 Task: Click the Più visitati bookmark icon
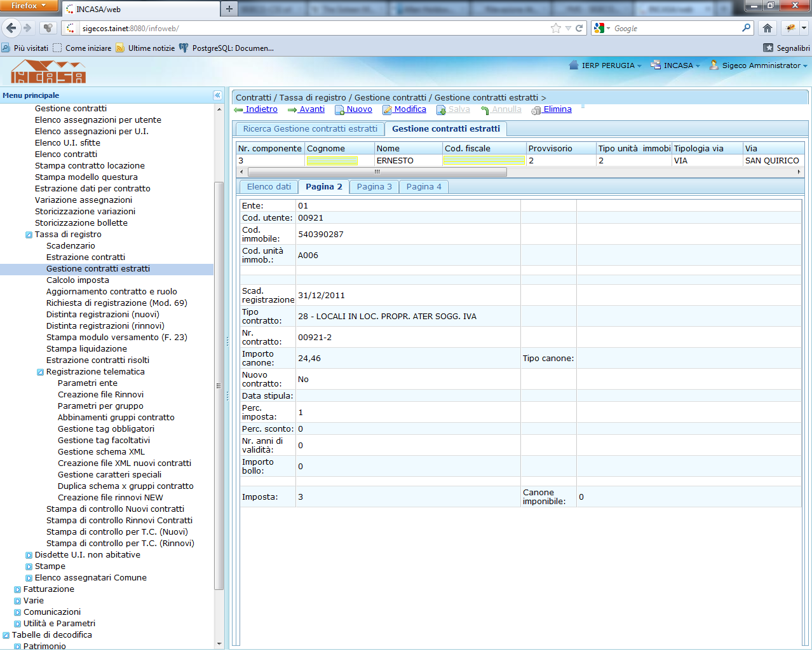click(6, 48)
